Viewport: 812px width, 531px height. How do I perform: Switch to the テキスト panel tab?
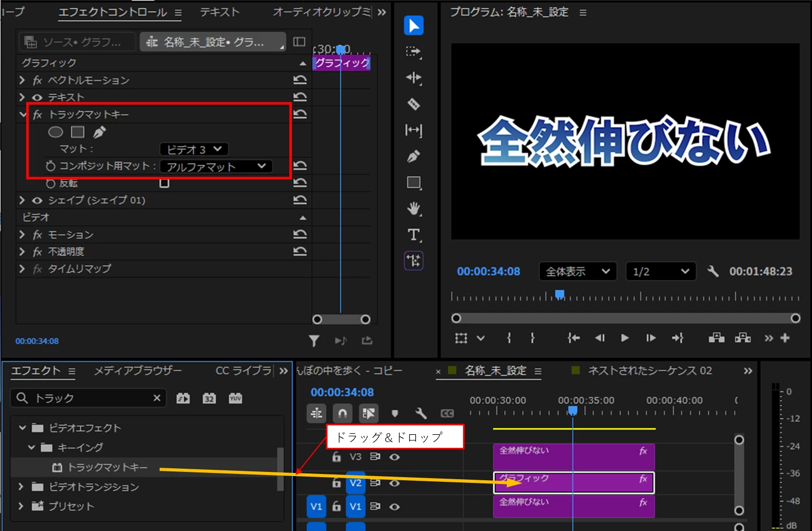tap(220, 12)
